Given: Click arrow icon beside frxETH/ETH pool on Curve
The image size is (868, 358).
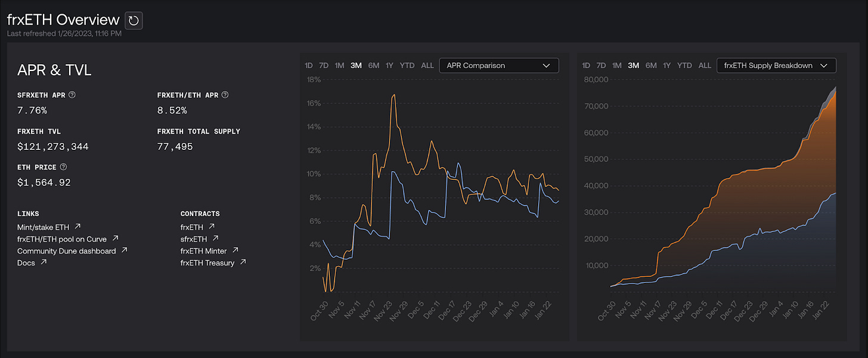Looking at the screenshot, I should click(115, 239).
